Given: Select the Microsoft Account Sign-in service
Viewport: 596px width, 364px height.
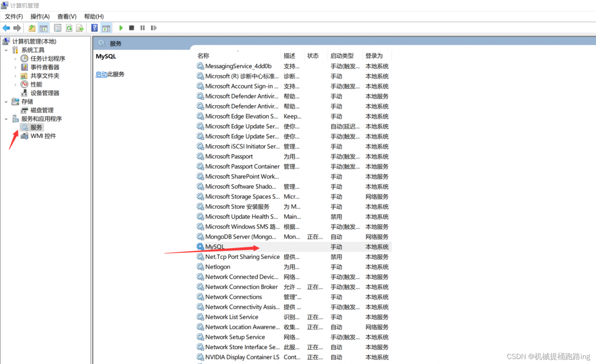Looking at the screenshot, I should click(x=293, y=86).
